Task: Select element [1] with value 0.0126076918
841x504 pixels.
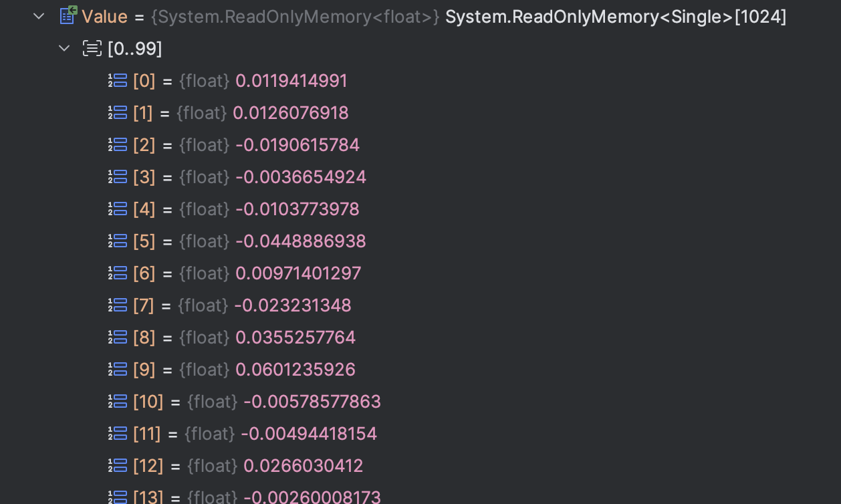Action: click(290, 113)
